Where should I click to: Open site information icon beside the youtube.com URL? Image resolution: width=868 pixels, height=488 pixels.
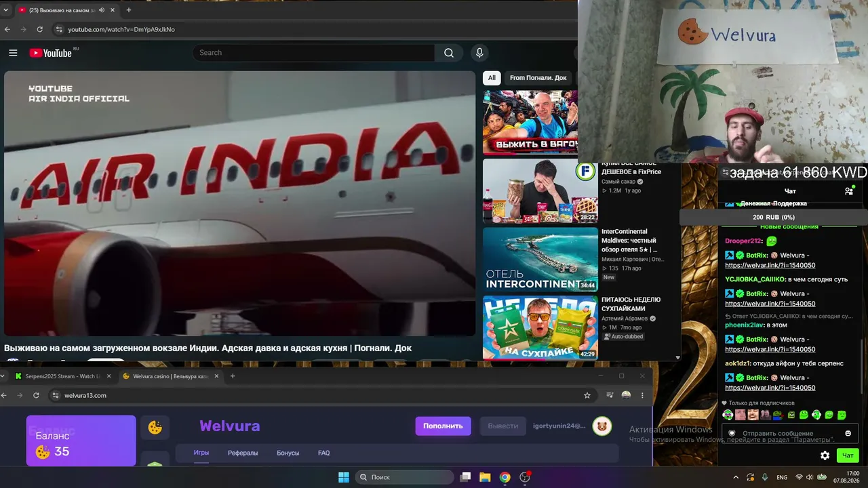59,30
